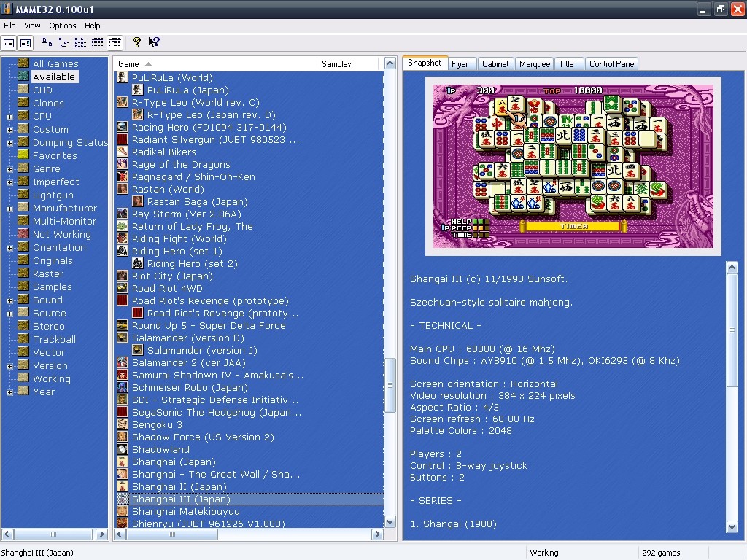Screen dimensions: 747x560
Task: Expand the Version folder
Action: (x=9, y=366)
